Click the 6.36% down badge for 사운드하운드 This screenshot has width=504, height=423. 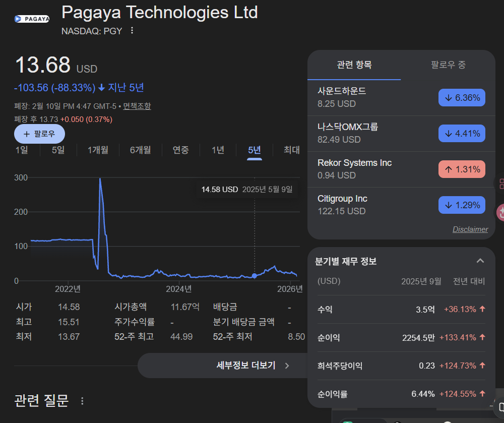click(x=461, y=98)
